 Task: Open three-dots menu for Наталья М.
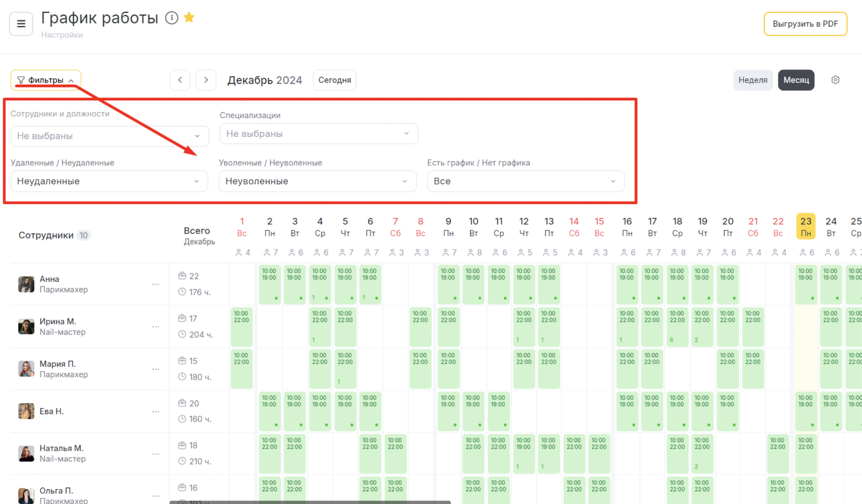tap(156, 454)
